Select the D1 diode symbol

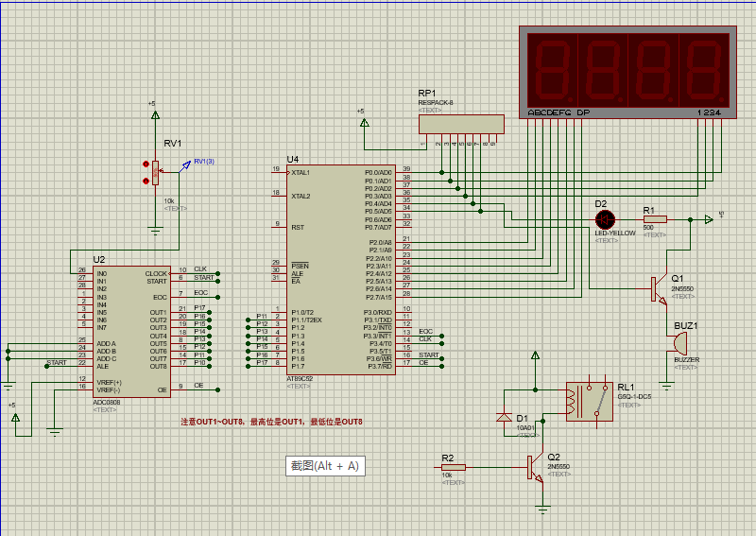tap(505, 417)
